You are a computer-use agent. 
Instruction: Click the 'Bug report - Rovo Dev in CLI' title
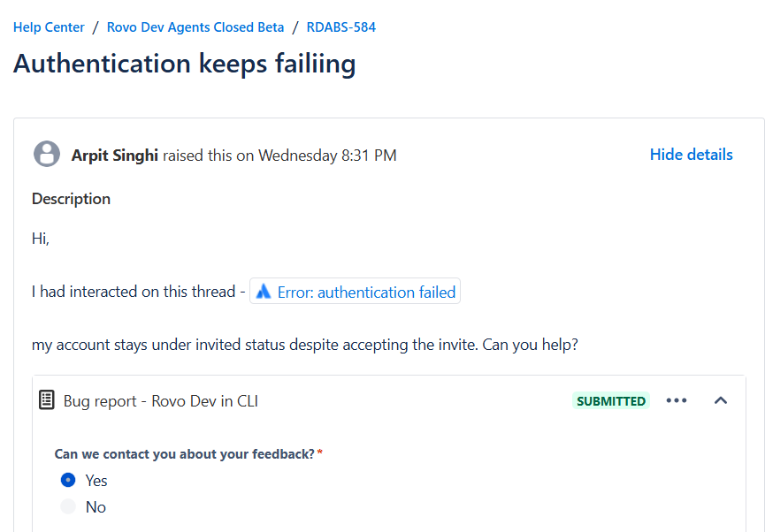(160, 401)
